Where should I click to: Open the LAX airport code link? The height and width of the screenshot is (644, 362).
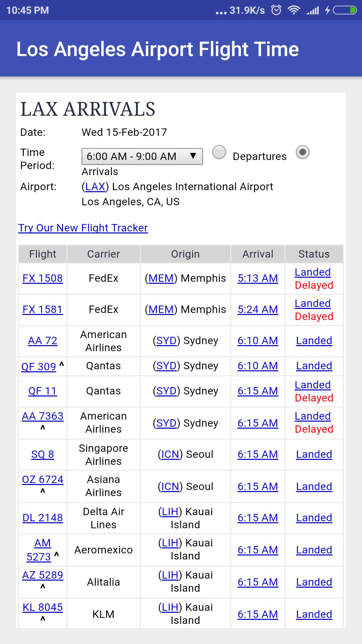pos(95,186)
